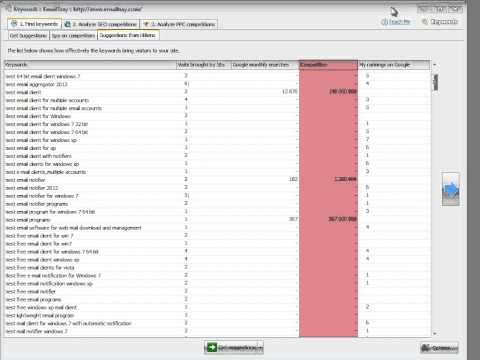Click the icon on Analyze PPC competition tab
Viewport: 480px width, 360px height.
pyautogui.click(x=146, y=24)
